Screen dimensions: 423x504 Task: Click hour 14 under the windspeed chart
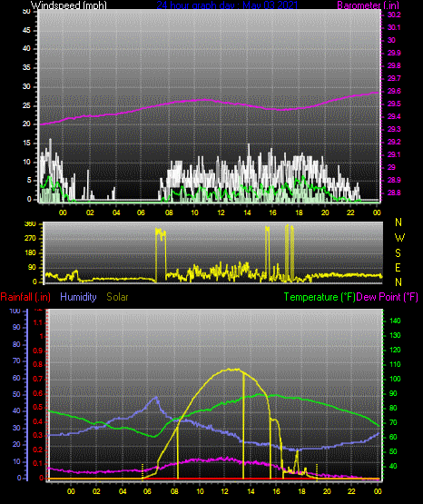click(247, 212)
